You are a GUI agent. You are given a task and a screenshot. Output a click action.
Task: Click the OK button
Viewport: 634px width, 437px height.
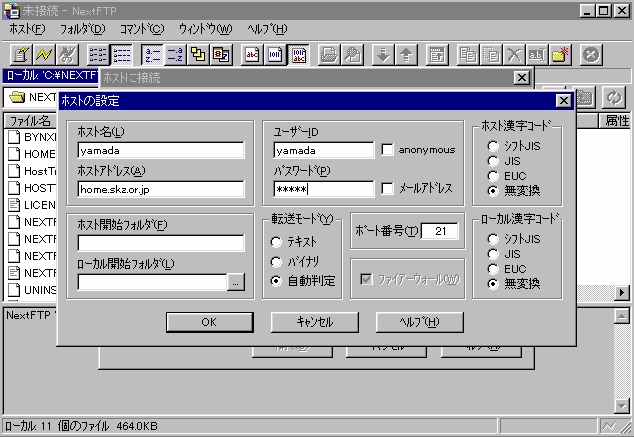tap(209, 322)
